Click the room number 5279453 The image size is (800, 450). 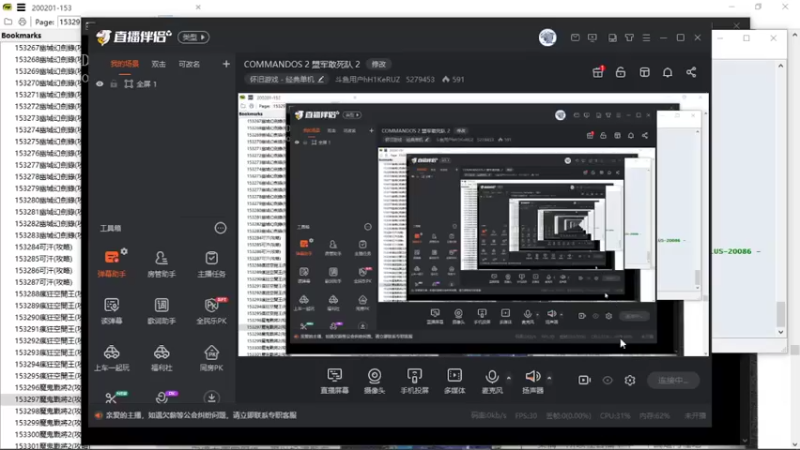click(420, 79)
